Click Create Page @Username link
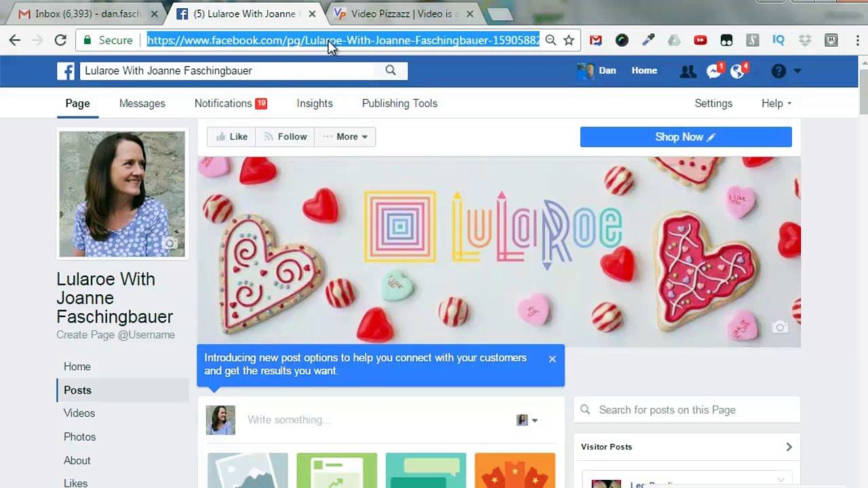The image size is (868, 488). [115, 335]
